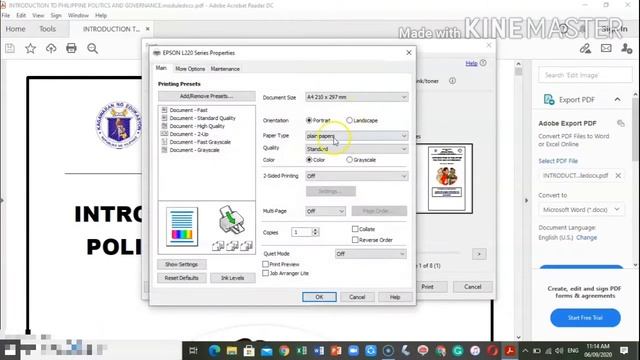Click Reset Defaults button
The height and width of the screenshot is (360, 640).
coord(182,278)
